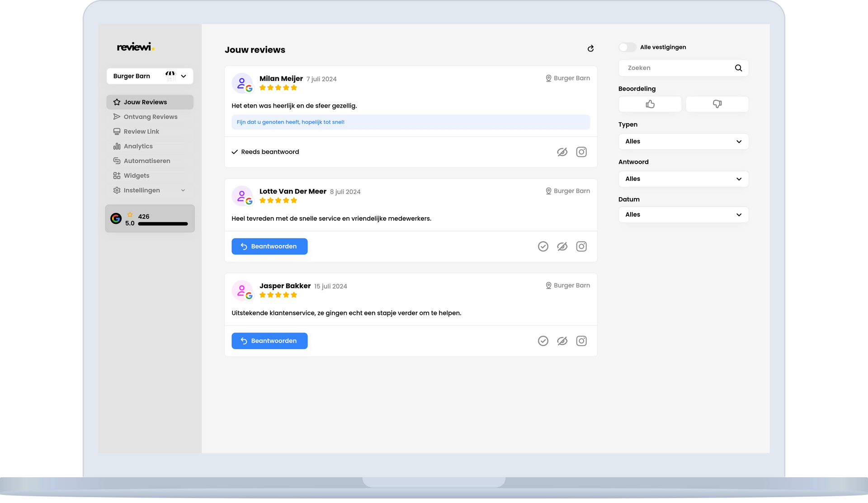Screen dimensions: 868x503
Task: Go to Ontvang Reviews in sidebar
Action: 150,117
